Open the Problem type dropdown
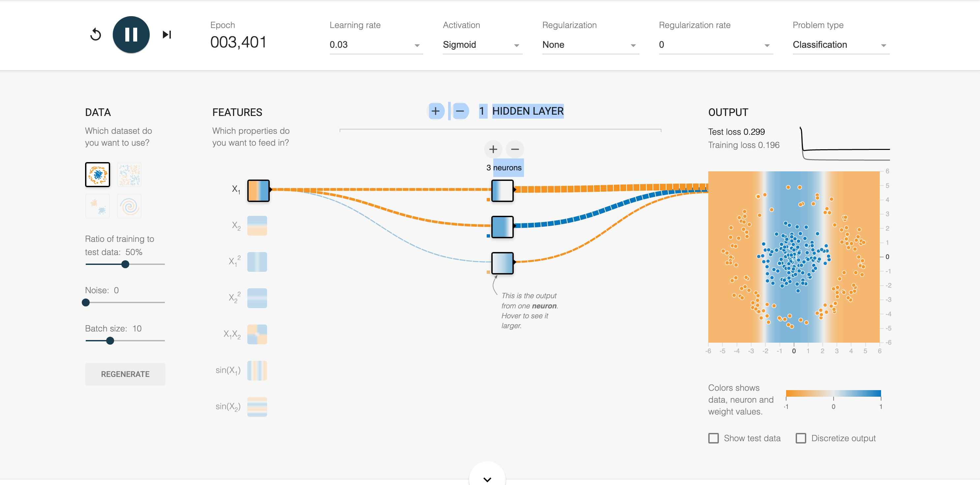This screenshot has height=485, width=980. (841, 45)
